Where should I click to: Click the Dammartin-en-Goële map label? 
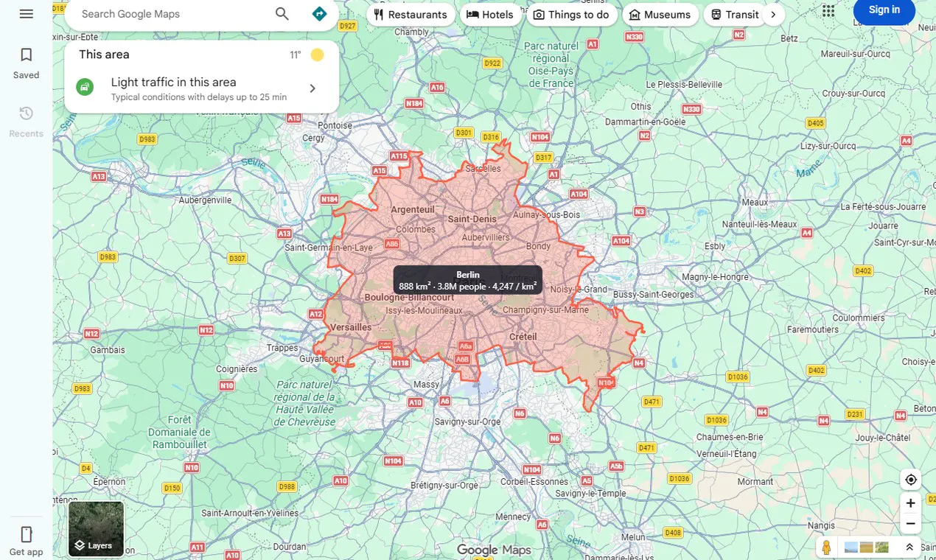click(646, 122)
